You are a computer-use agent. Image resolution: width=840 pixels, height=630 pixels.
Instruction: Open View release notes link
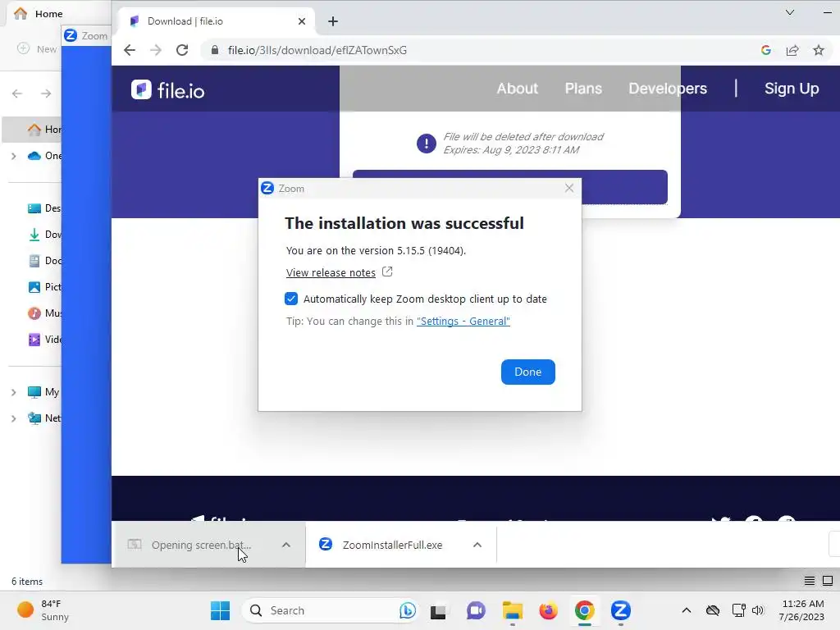tap(331, 272)
